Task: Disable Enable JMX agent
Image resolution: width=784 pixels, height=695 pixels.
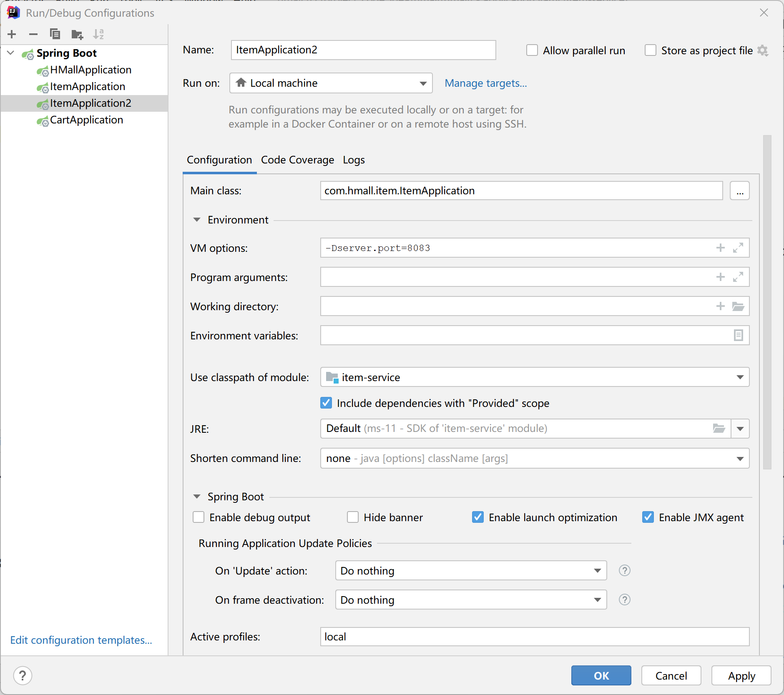Action: coord(648,517)
